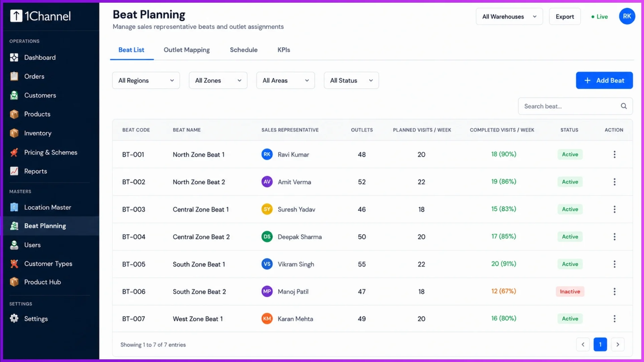Select the Products box icon
This screenshot has height=362, width=644.
(14, 114)
